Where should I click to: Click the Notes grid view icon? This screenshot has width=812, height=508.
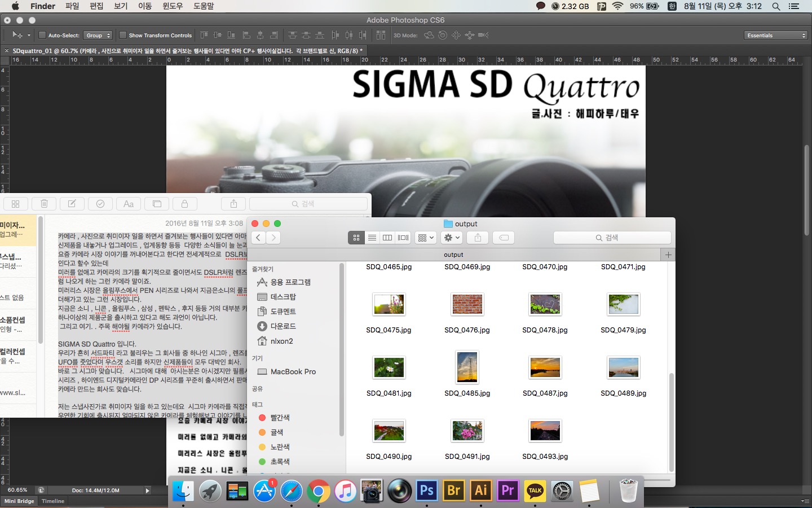point(16,204)
